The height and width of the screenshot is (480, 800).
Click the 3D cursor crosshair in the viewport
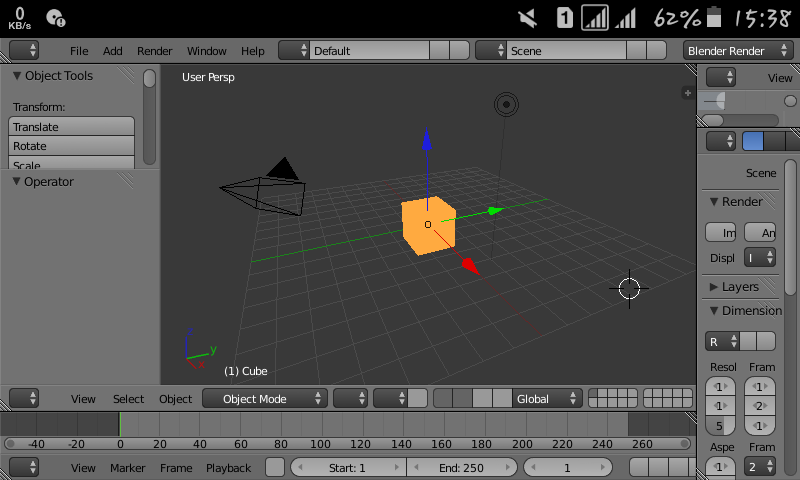[629, 289]
